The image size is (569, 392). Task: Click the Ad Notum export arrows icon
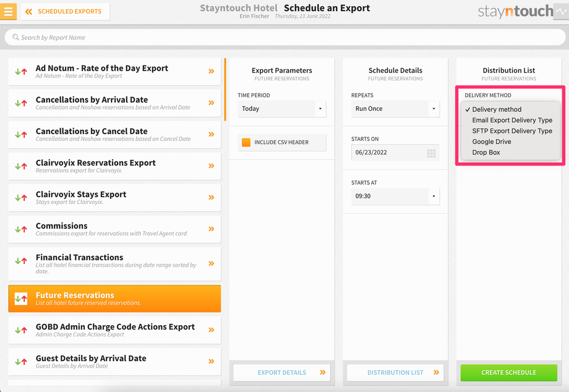coord(21,72)
